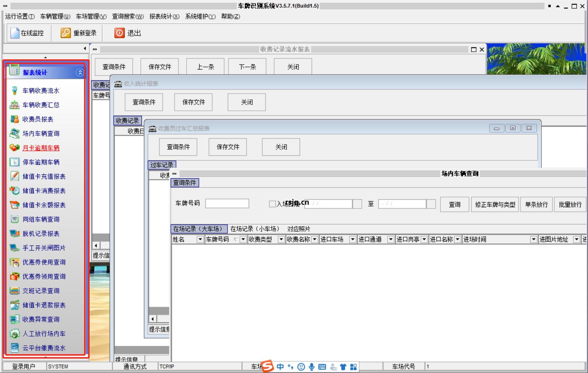
Task: Click 优惠券使用查询 coupon usage icon
Action: pos(44,262)
